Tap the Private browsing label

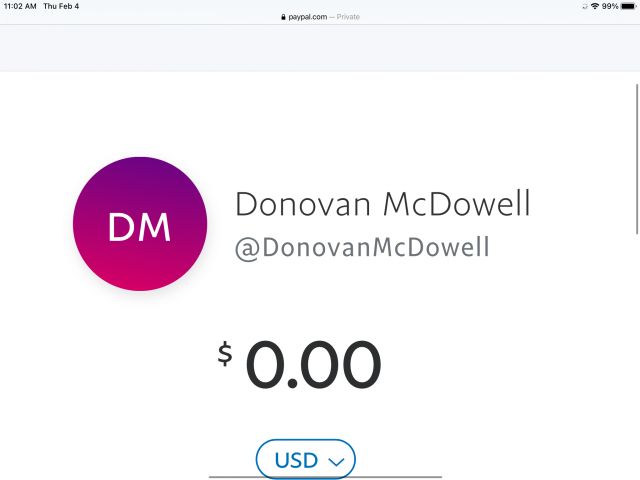click(x=348, y=17)
